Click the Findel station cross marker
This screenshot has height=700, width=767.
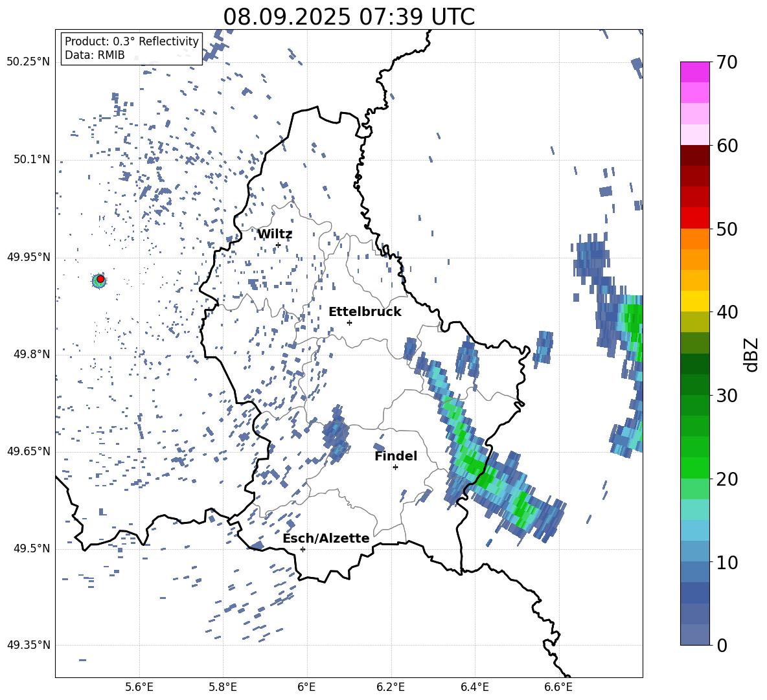(395, 468)
